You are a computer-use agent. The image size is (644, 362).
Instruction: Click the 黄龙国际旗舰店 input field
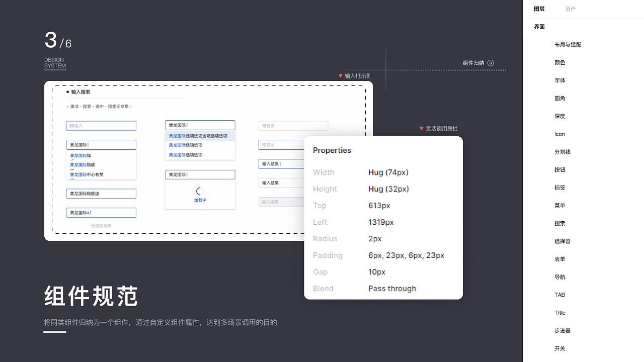tap(101, 194)
